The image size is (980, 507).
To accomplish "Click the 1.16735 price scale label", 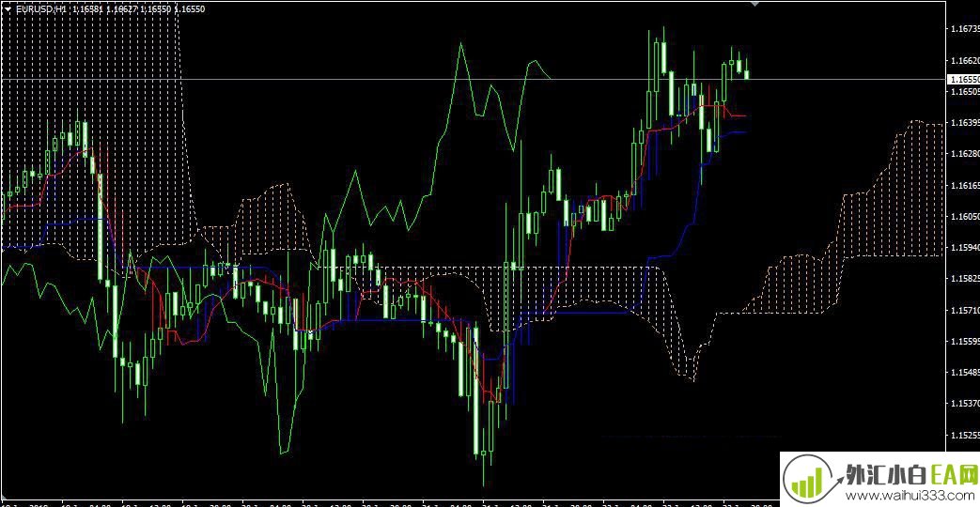I will (x=964, y=29).
